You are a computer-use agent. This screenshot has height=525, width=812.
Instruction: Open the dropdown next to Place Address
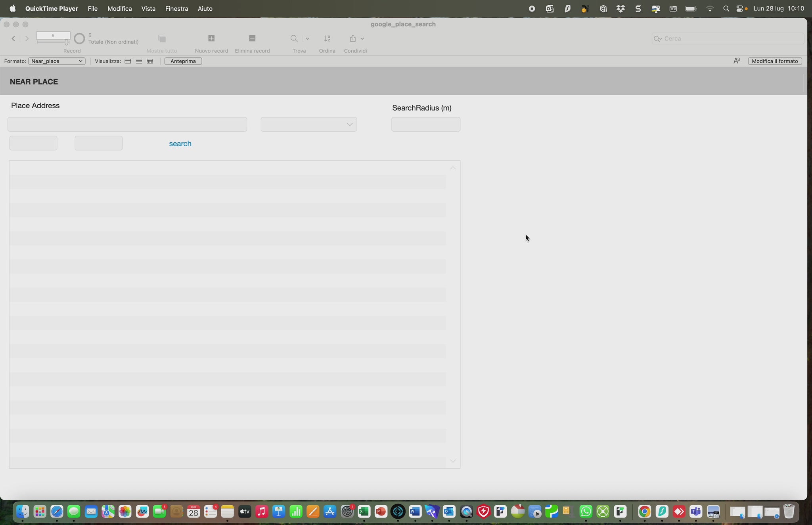tap(309, 125)
